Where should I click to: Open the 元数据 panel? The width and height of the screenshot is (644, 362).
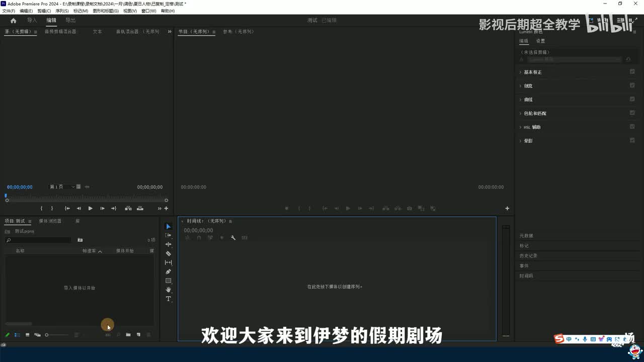coord(526,236)
